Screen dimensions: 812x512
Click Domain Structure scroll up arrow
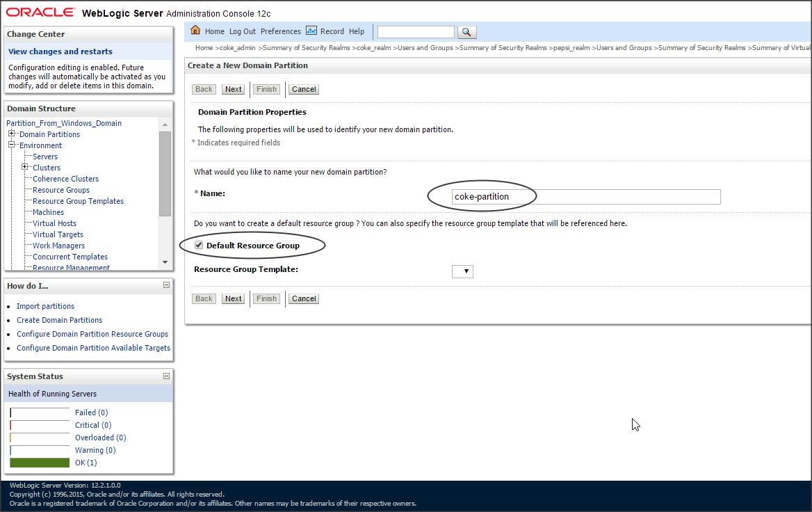coord(165,125)
